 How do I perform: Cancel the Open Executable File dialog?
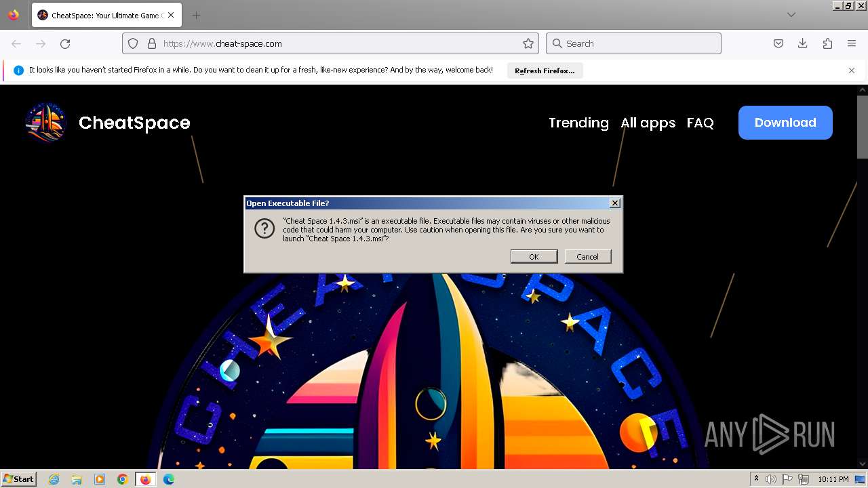pos(587,256)
